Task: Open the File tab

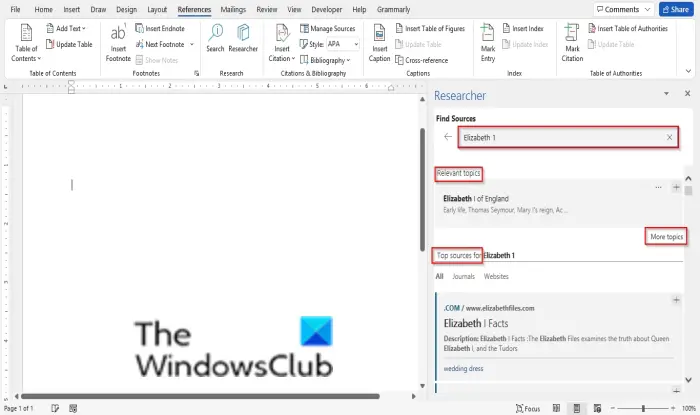Action: pyautogui.click(x=15, y=9)
